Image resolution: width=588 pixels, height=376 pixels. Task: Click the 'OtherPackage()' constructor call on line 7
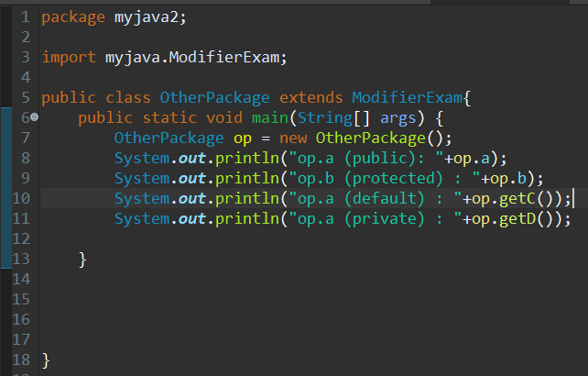pyautogui.click(x=380, y=138)
